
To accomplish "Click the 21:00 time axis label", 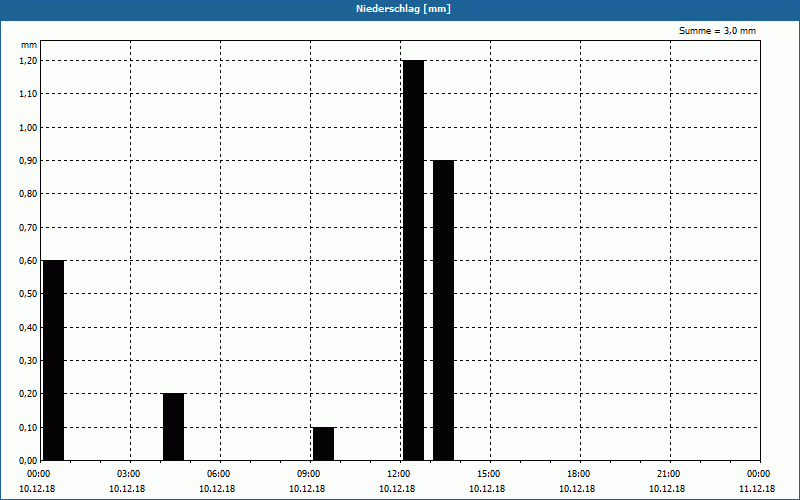I will pyautogui.click(x=670, y=474).
